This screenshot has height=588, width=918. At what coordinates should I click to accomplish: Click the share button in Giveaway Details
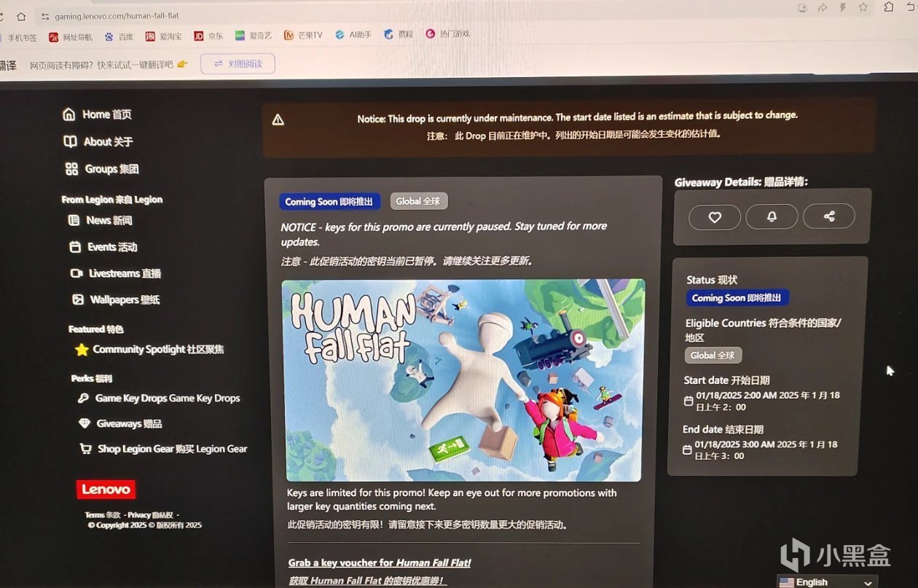coord(829,216)
